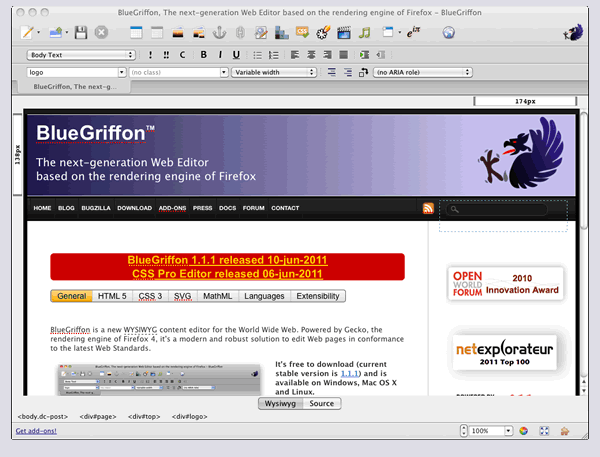600x457 pixels.
Task: Select the HTML 5 page tab
Action: click(x=112, y=296)
